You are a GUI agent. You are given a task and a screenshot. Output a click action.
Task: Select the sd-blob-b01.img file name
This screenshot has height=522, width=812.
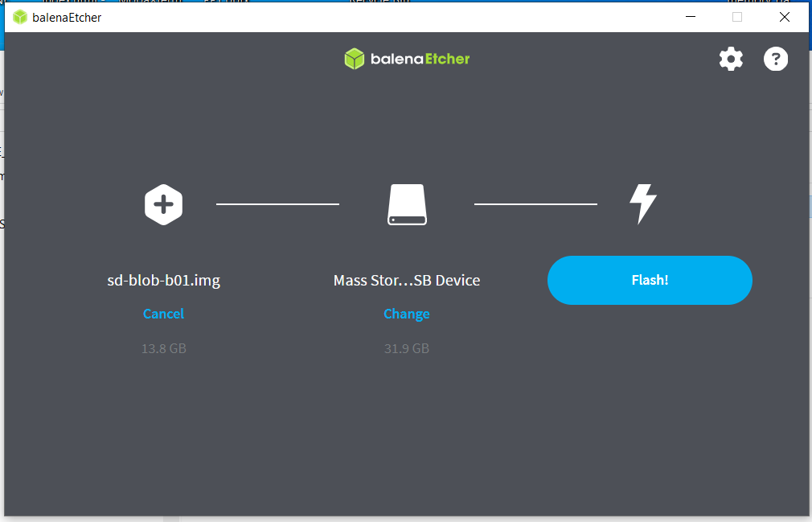(164, 280)
